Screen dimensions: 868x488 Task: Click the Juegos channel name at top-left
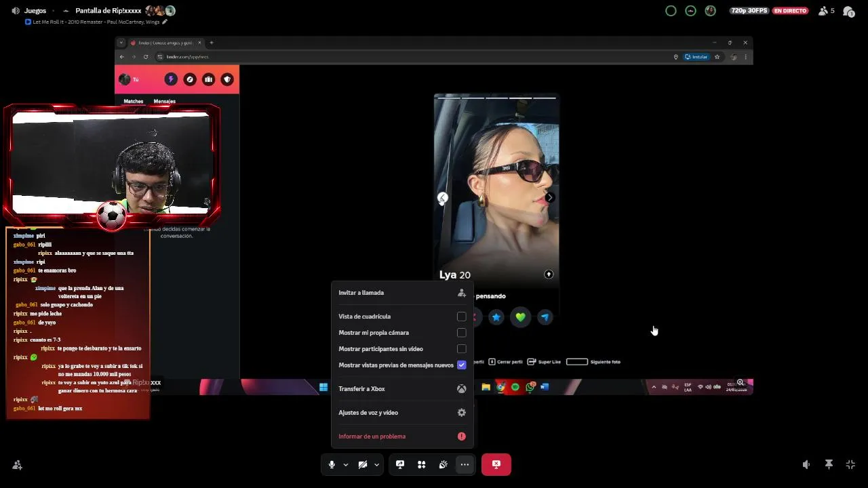point(35,11)
